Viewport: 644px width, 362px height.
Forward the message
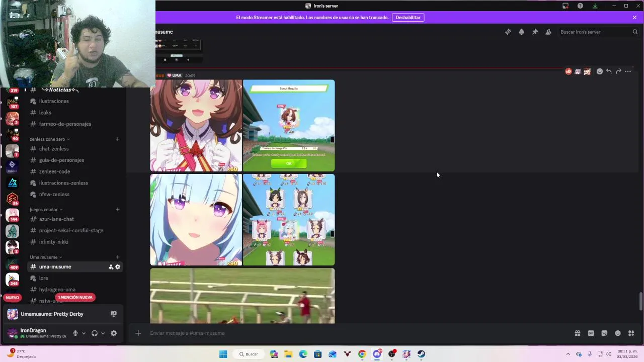pyautogui.click(x=618, y=71)
